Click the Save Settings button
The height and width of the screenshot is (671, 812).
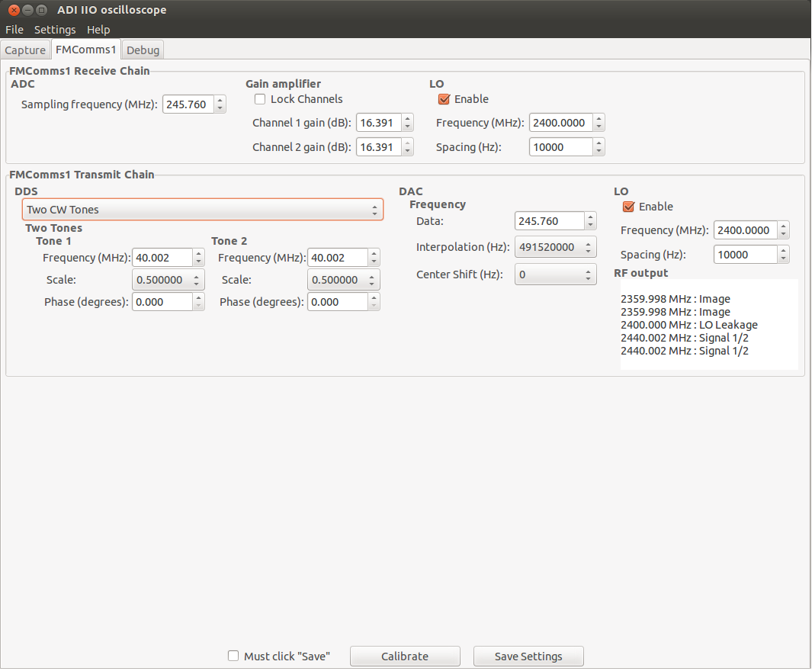point(528,656)
